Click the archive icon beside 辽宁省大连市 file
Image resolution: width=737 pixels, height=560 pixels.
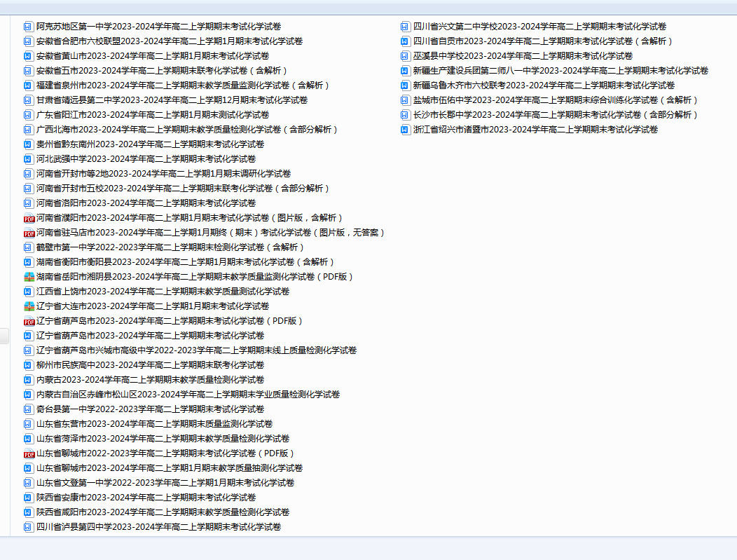point(29,306)
